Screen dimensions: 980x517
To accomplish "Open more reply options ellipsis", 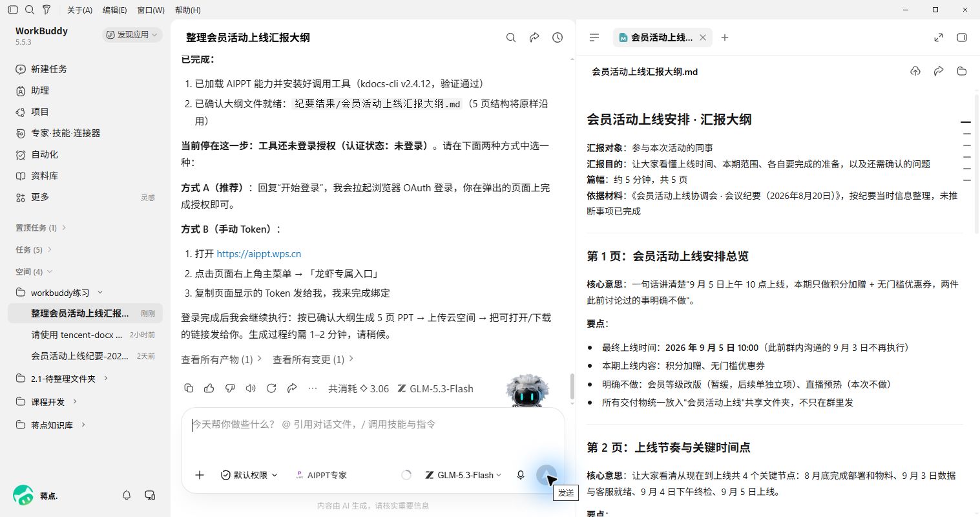I will pyautogui.click(x=313, y=388).
